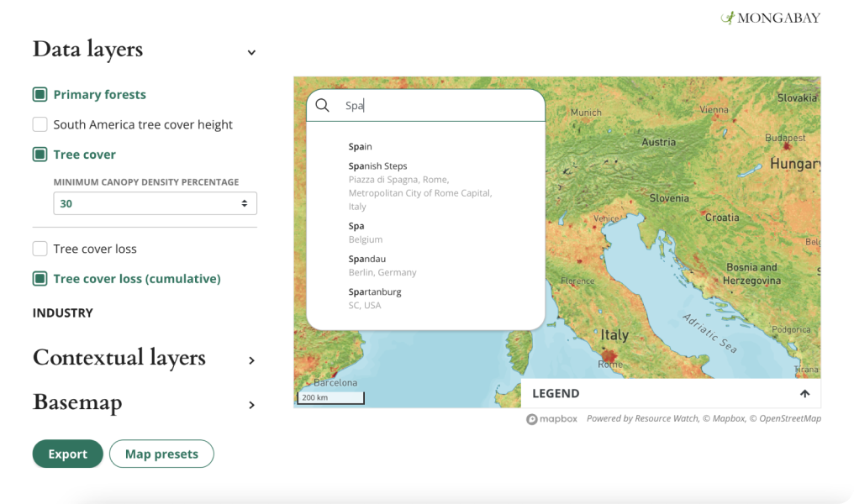Open the minimum canopy density percentage selector
Viewport: 854px width, 504px height.
click(155, 202)
